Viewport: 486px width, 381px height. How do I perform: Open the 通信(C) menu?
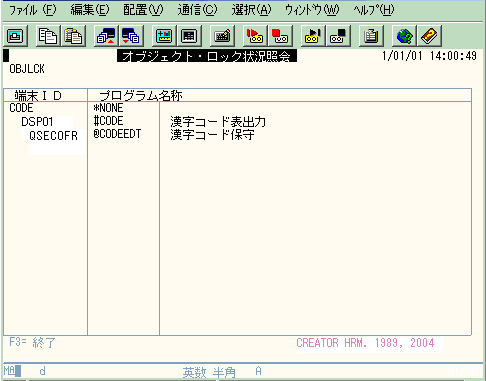pyautogui.click(x=197, y=10)
